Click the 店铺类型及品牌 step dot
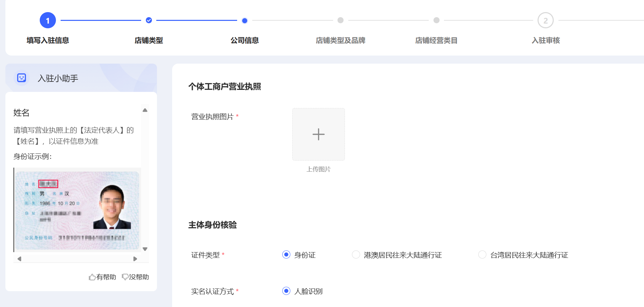The height and width of the screenshot is (307, 644). [x=341, y=20]
